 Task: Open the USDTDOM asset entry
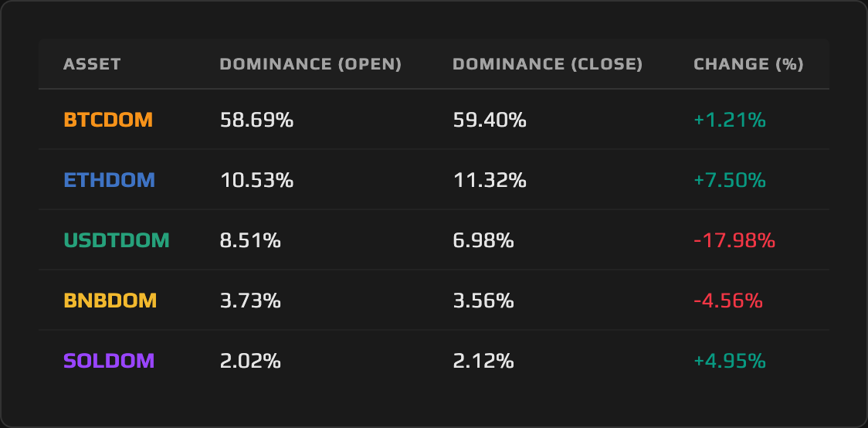click(x=117, y=240)
